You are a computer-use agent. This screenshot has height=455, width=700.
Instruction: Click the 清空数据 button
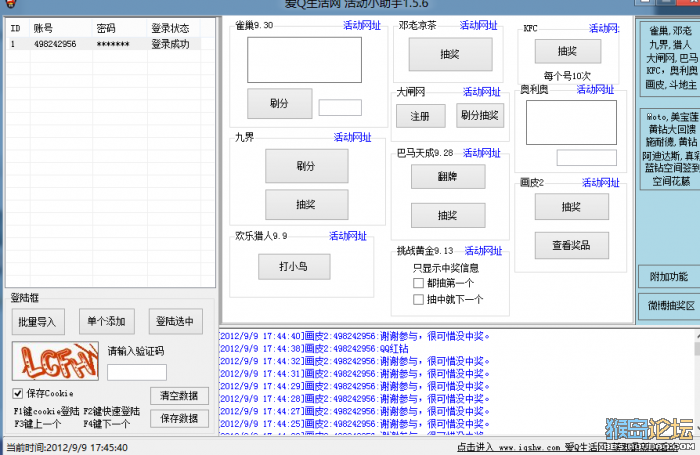(179, 396)
